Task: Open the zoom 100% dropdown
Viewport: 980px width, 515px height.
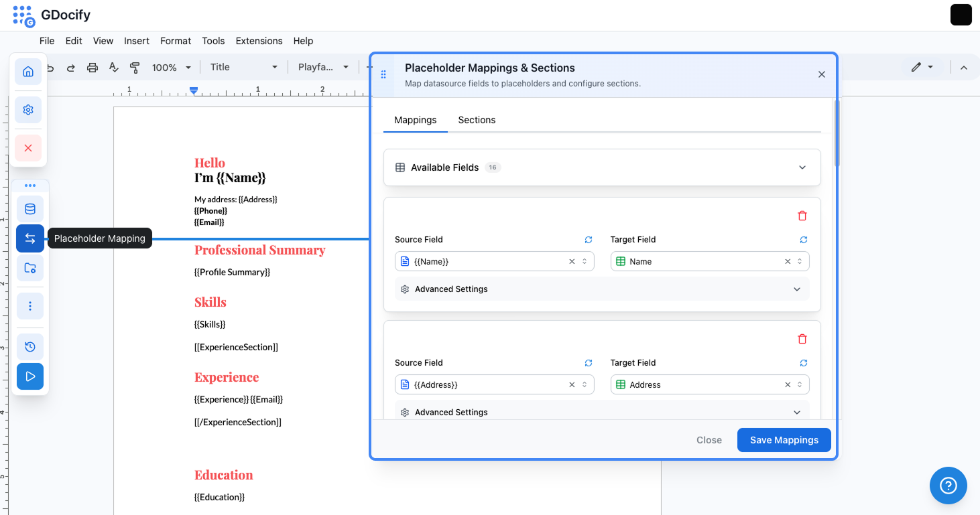Action: click(172, 68)
